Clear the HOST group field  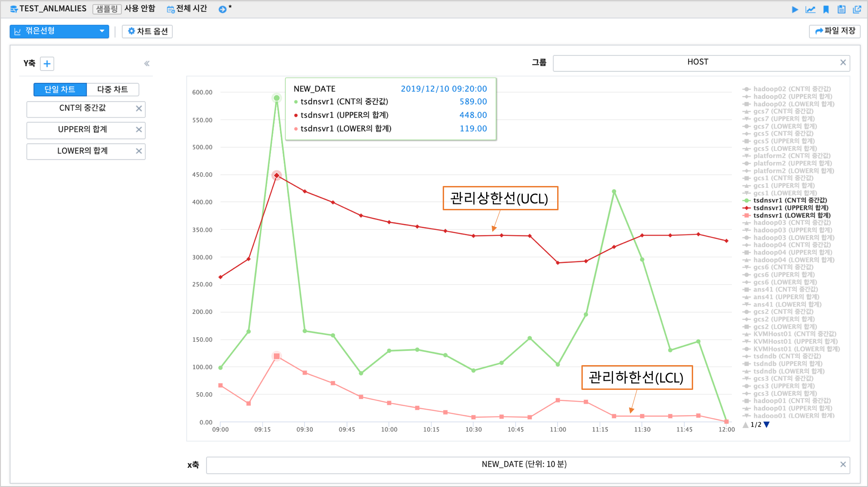pyautogui.click(x=843, y=62)
